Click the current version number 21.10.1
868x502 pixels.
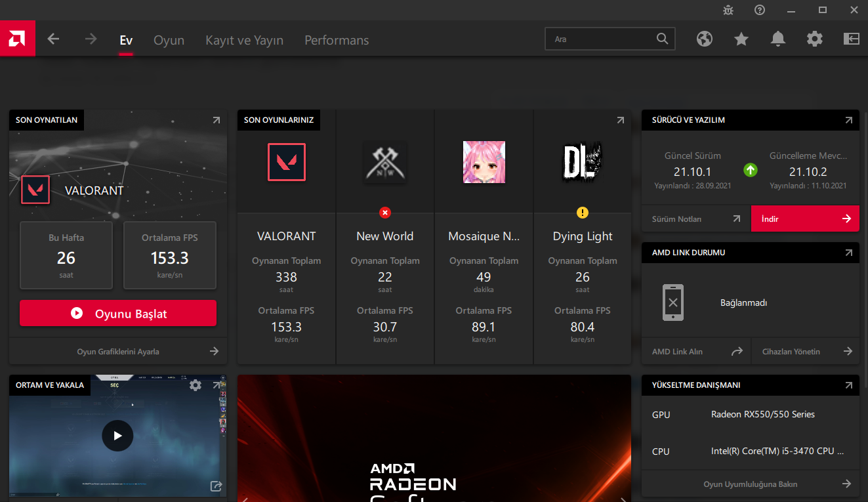click(x=692, y=172)
